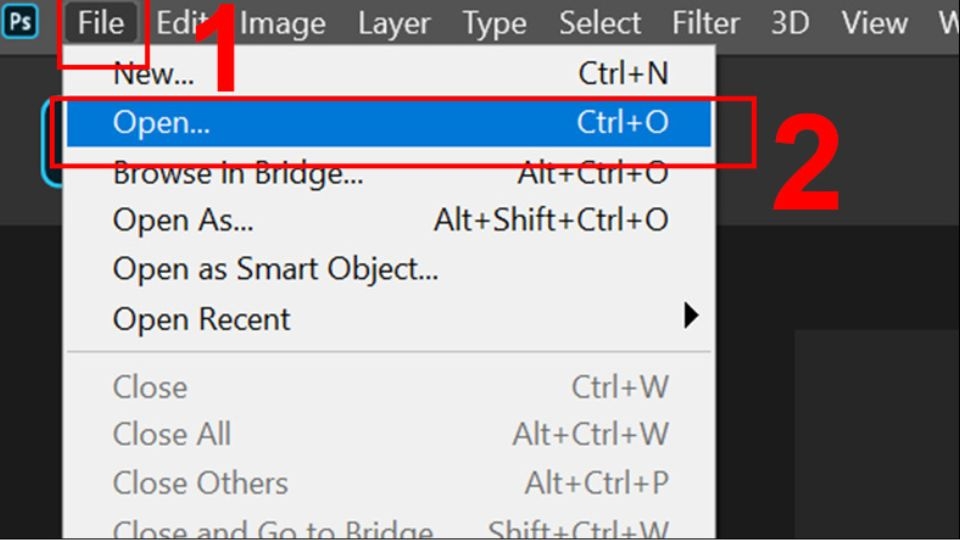Open the Edit menu
The width and height of the screenshot is (960, 540).
pyautogui.click(x=178, y=23)
